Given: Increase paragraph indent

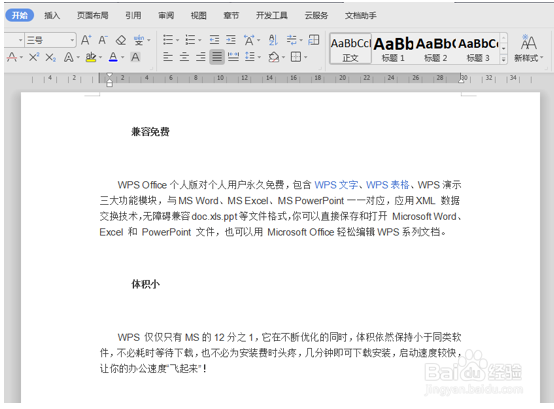Looking at the screenshot, I should pyautogui.click(x=231, y=40).
